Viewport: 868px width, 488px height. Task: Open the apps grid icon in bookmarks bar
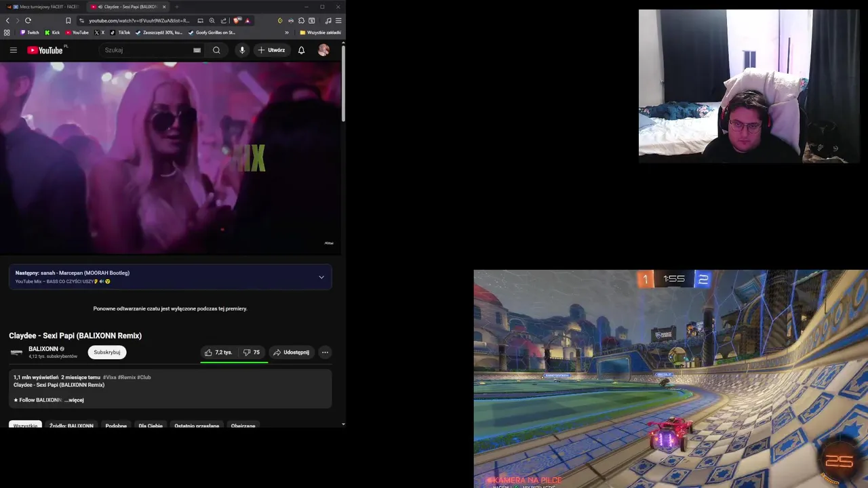[x=7, y=33]
